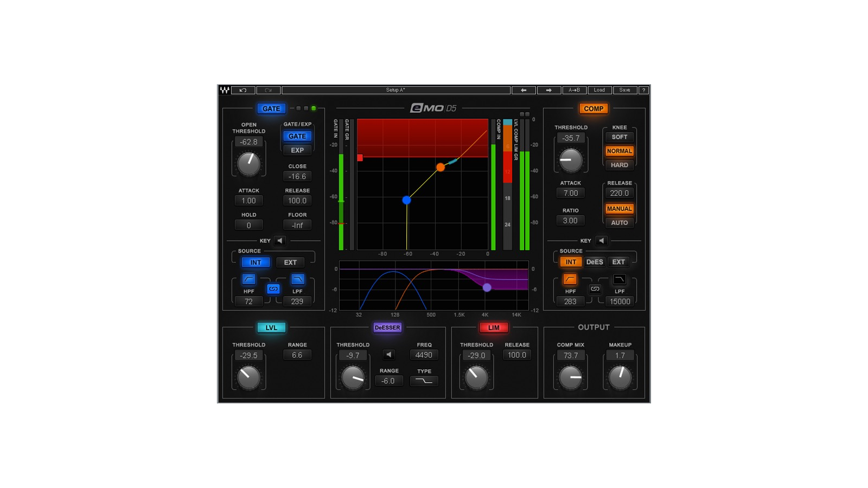Click Comp Threshold knob
Screen dimensions: 868x488
pyautogui.click(x=571, y=160)
